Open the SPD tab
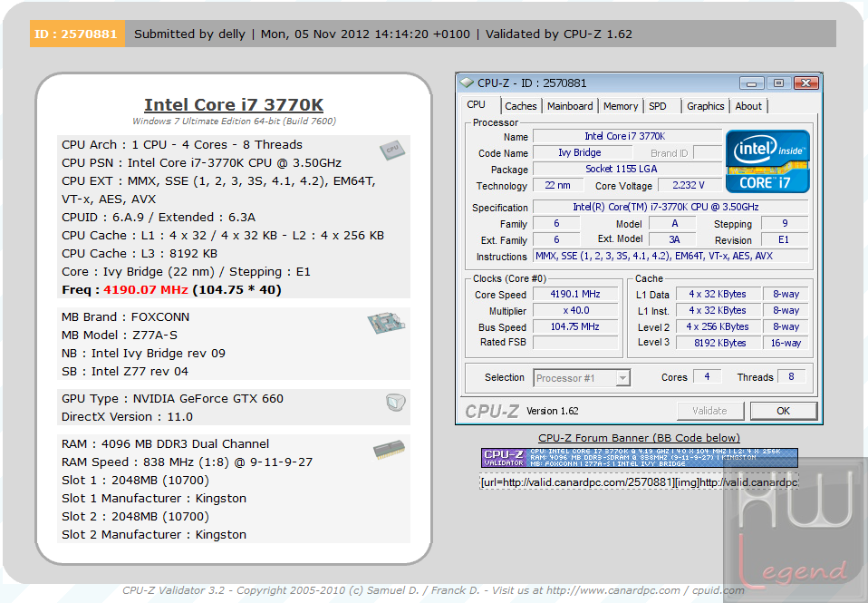This screenshot has height=603, width=868. point(658,106)
